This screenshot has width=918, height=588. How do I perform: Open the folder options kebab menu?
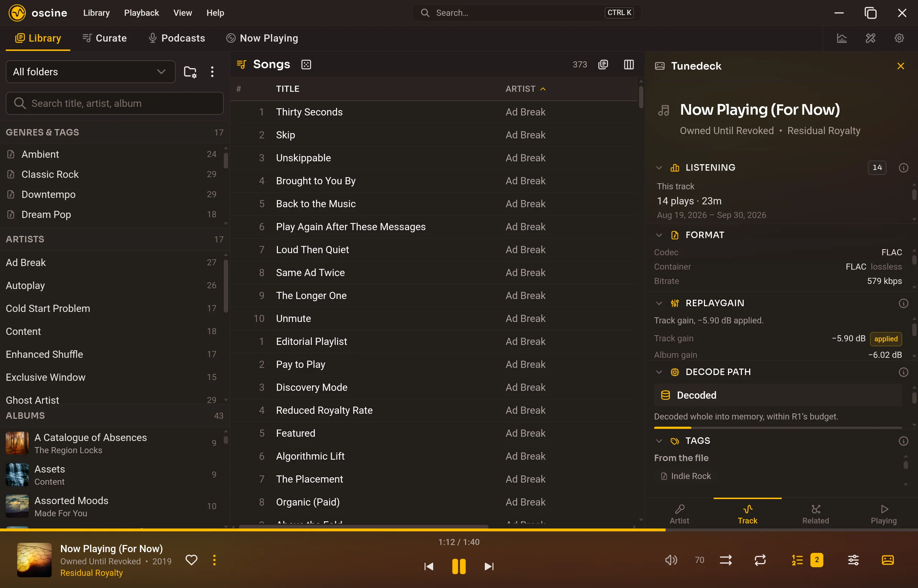tap(212, 72)
